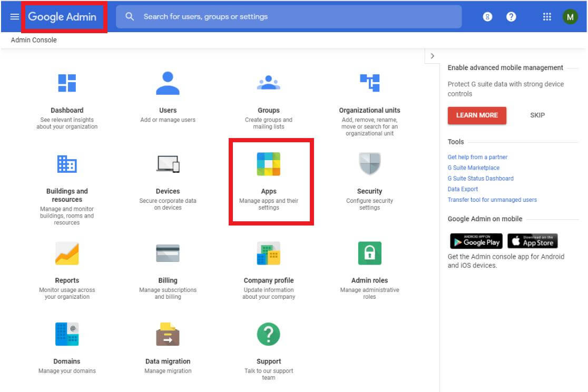The width and height of the screenshot is (588, 392).
Task: Click the Billing label text
Action: (168, 280)
